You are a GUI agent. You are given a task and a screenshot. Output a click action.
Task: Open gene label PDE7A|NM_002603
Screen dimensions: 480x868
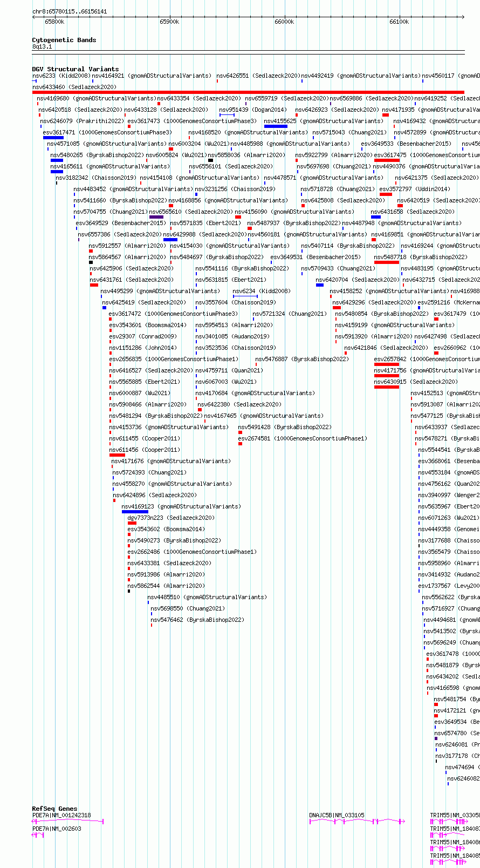tap(57, 829)
